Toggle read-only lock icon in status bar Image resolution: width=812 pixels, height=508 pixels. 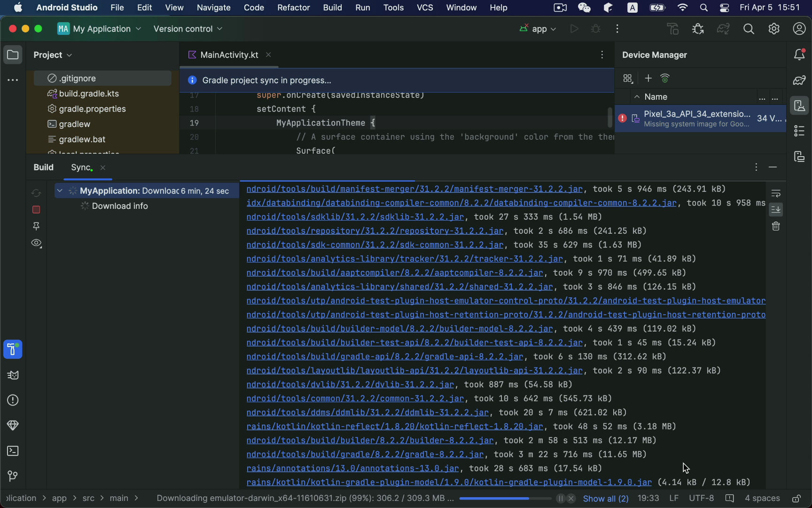coord(796,499)
